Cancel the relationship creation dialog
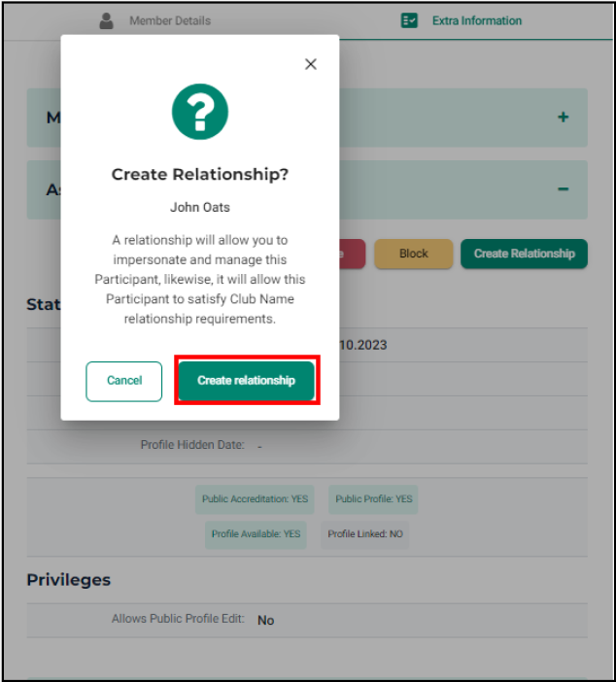 tap(124, 381)
